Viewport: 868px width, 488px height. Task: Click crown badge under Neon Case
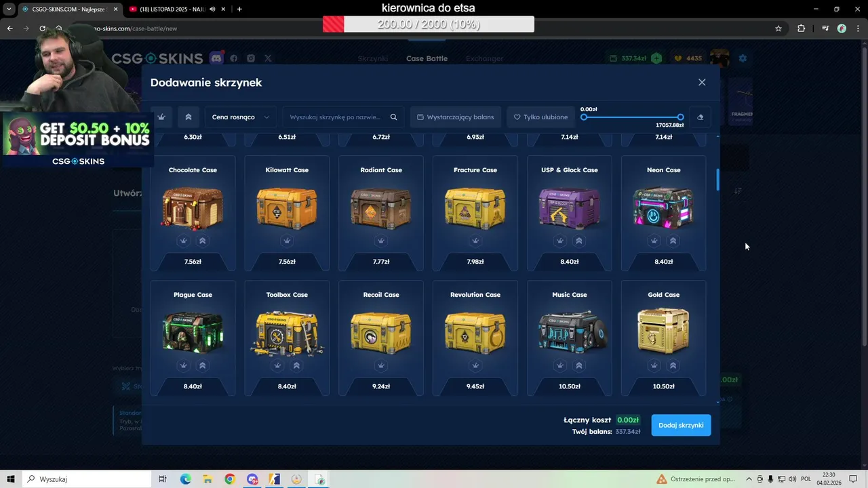[654, 241]
